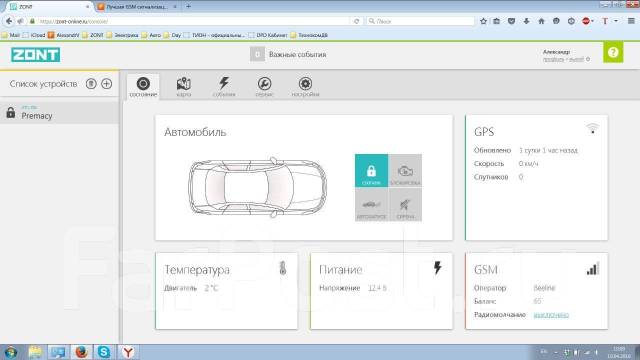The width and height of the screenshot is (640, 360).
Task: Open the downloads arrow
Action: (526, 21)
